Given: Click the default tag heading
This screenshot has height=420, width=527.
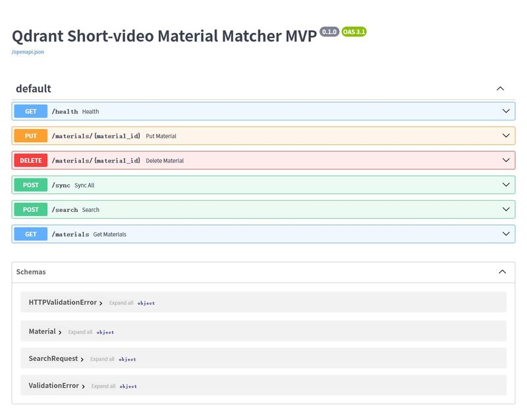Looking at the screenshot, I should click(34, 89).
